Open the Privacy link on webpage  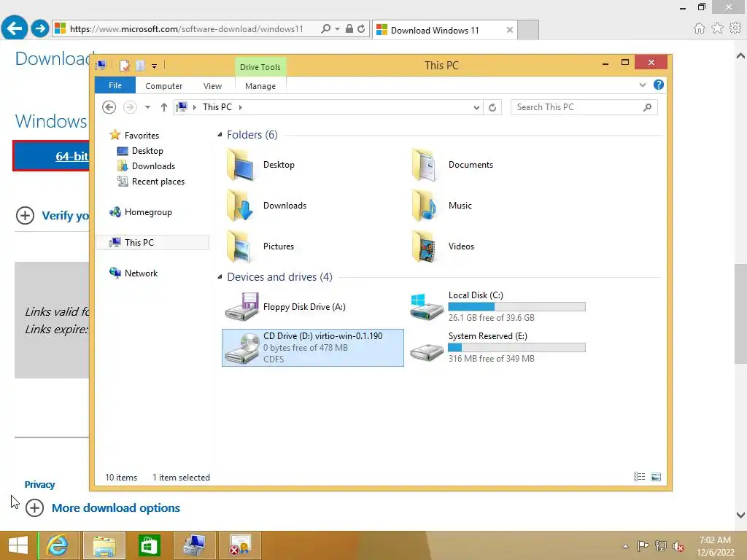39,484
